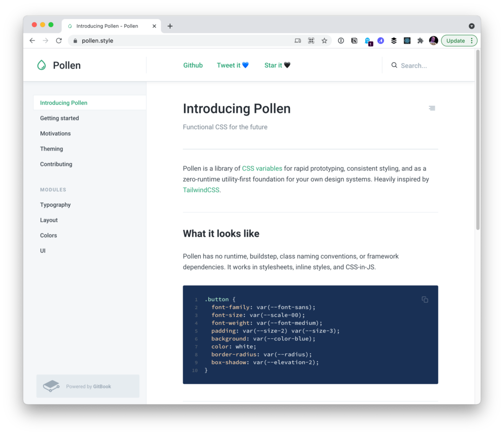This screenshot has height=435, width=504.
Task: Select Introducing Pollen in the sidebar
Action: 90,103
